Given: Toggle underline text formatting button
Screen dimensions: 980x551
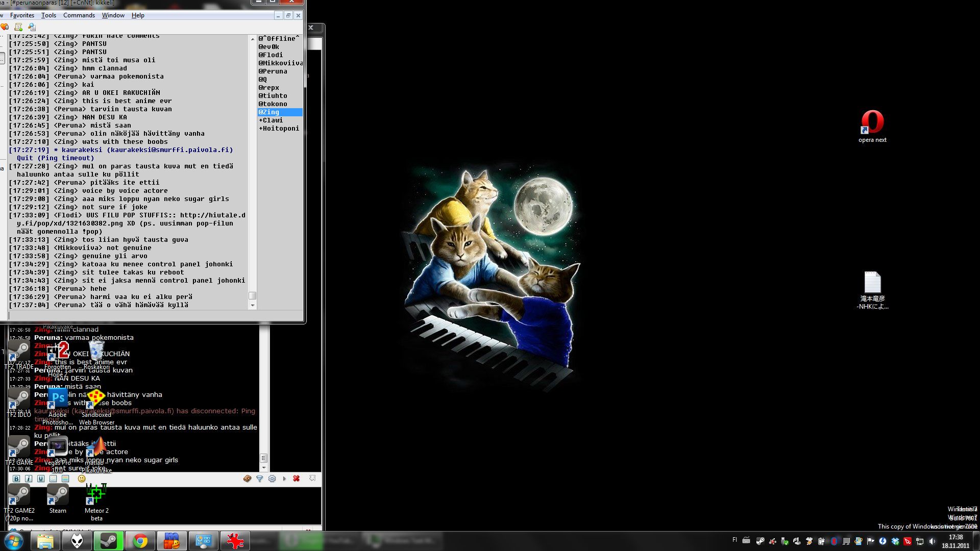Looking at the screenshot, I should coord(41,479).
